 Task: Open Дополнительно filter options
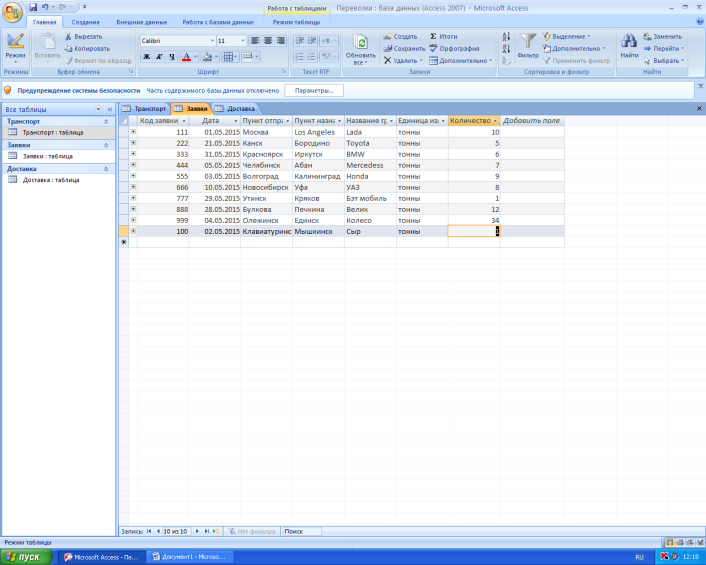(x=574, y=49)
